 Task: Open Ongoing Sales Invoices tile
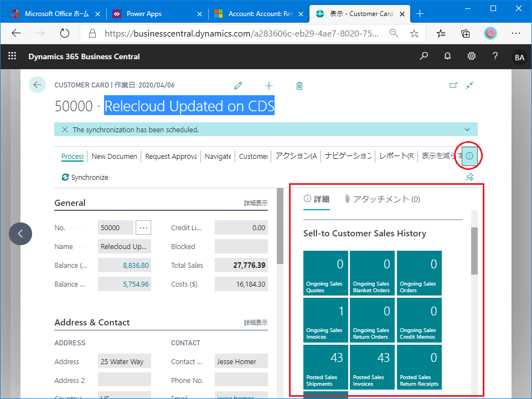(x=326, y=320)
